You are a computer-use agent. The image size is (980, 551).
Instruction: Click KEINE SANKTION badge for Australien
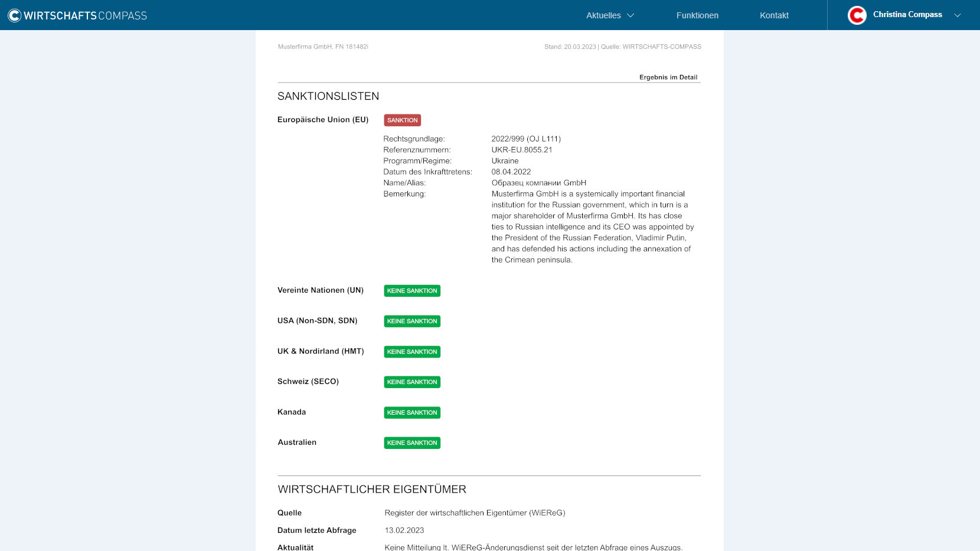tap(412, 443)
